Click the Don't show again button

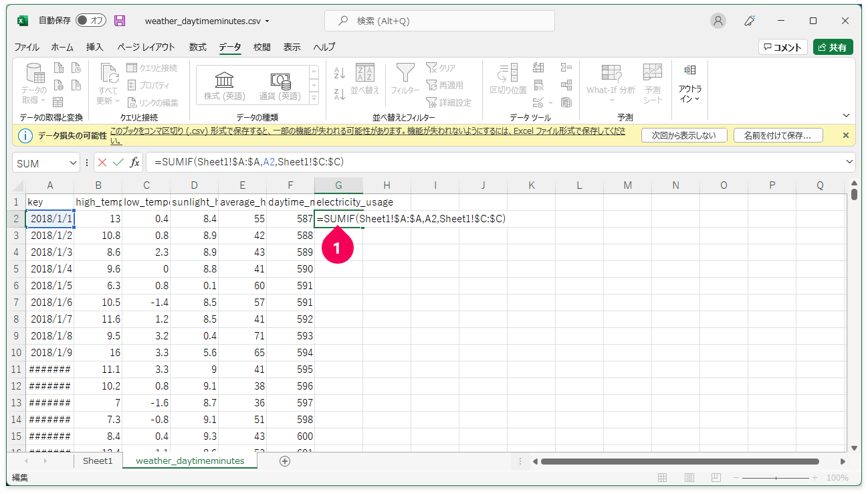pos(683,135)
